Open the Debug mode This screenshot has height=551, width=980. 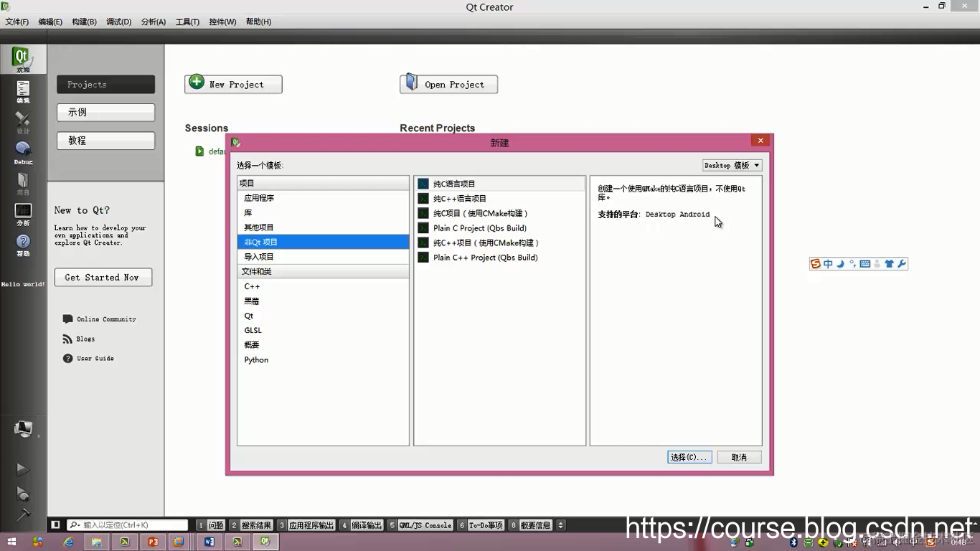(23, 152)
